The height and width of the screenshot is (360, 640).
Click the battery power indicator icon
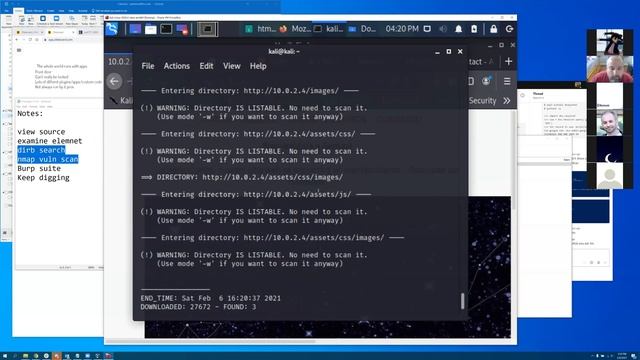(x=474, y=29)
